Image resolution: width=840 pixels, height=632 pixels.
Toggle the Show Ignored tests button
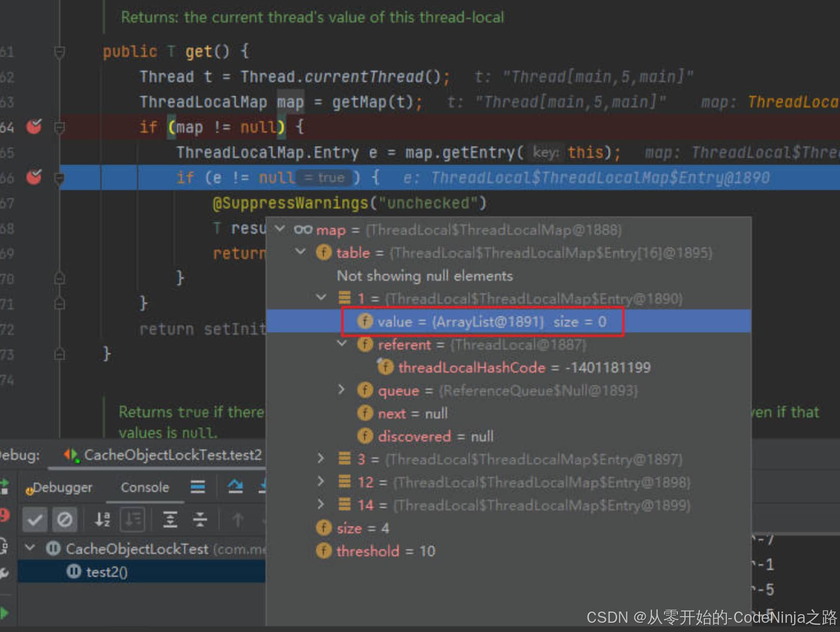pyautogui.click(x=65, y=520)
